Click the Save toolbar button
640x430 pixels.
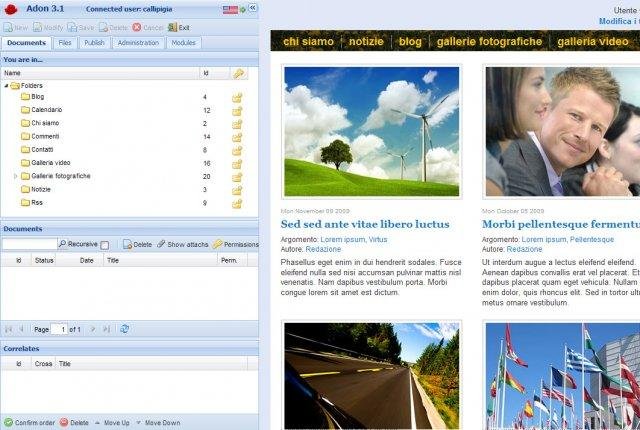click(x=80, y=27)
